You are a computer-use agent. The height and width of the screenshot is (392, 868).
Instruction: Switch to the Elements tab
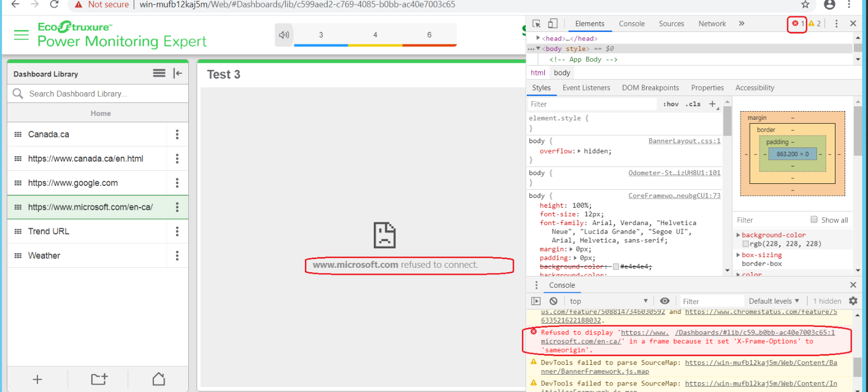click(x=590, y=24)
